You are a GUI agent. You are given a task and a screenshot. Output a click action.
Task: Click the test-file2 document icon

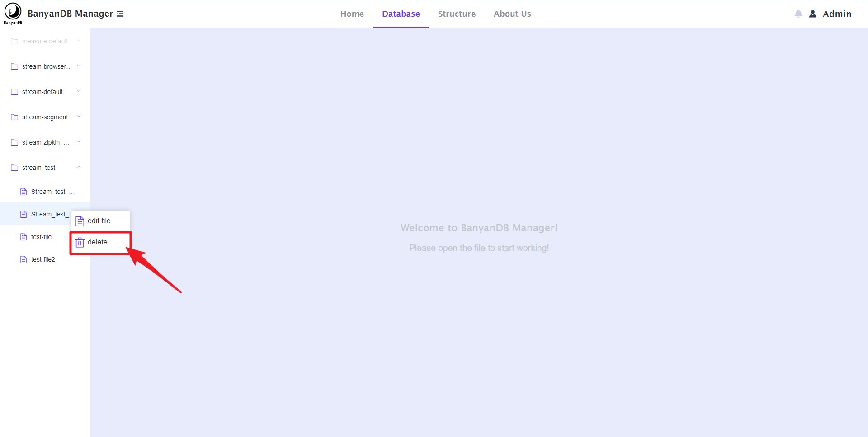(24, 259)
